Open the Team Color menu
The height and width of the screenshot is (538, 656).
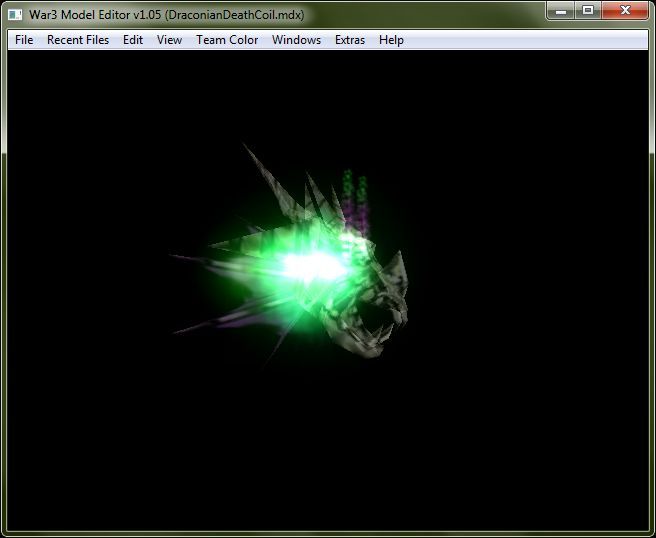click(x=227, y=40)
